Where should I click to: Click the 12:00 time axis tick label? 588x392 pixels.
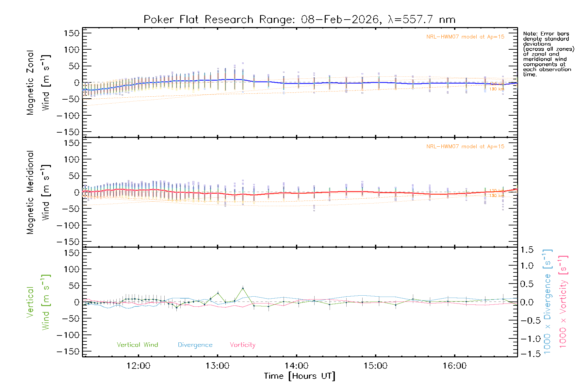point(138,366)
